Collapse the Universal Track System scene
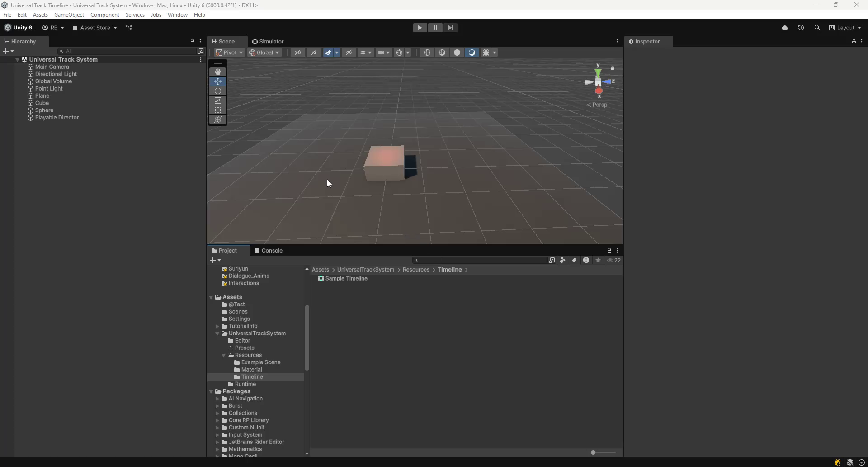 click(17, 60)
